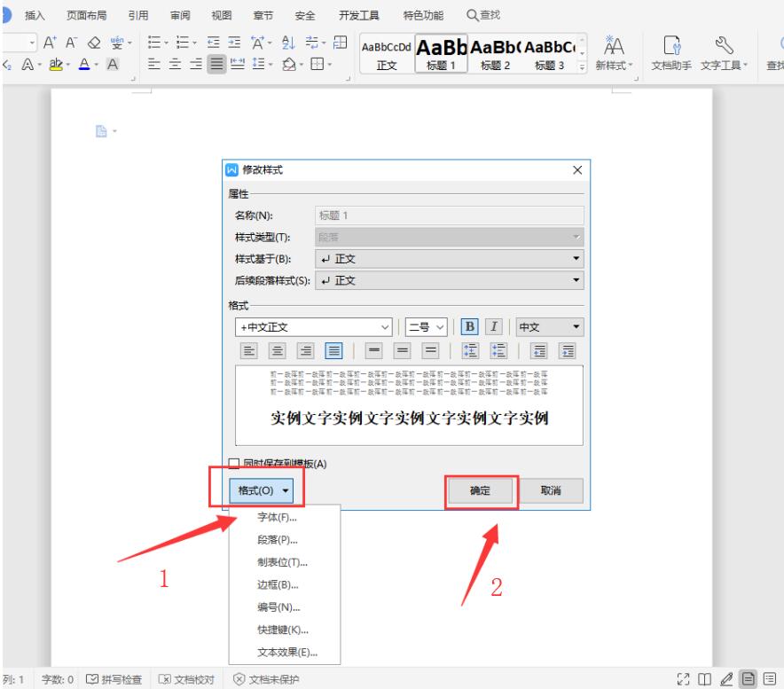Screen dimensions: 784x689
Task: Select center alignment in format section
Action: click(x=278, y=350)
